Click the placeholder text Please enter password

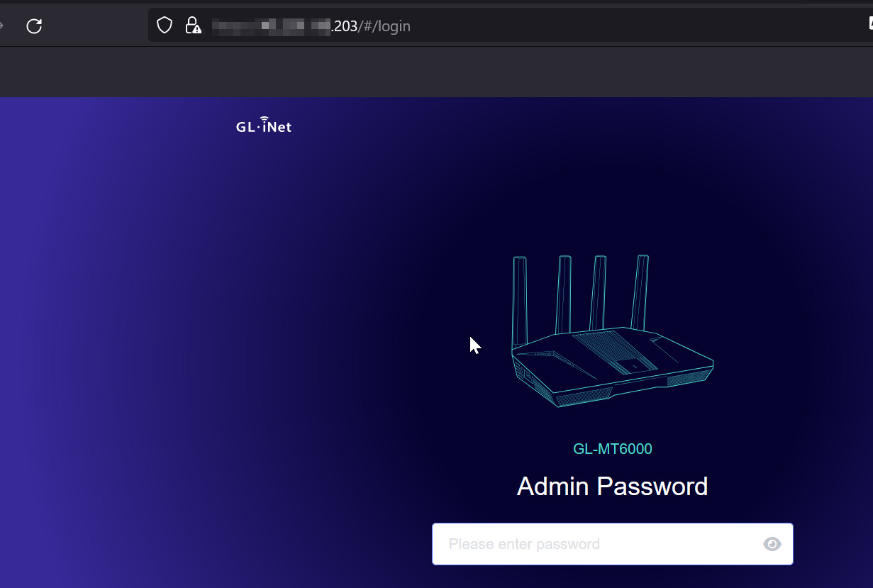pyautogui.click(x=524, y=543)
